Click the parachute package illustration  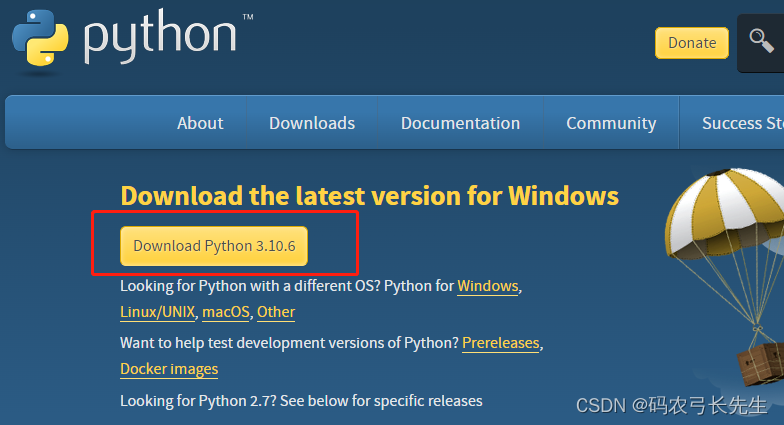tap(725, 278)
